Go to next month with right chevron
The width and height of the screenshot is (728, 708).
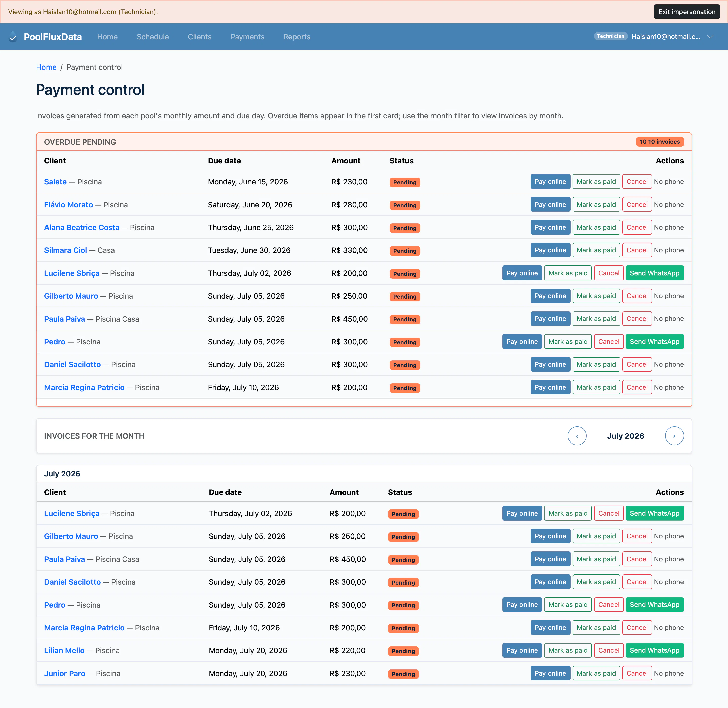[674, 436]
